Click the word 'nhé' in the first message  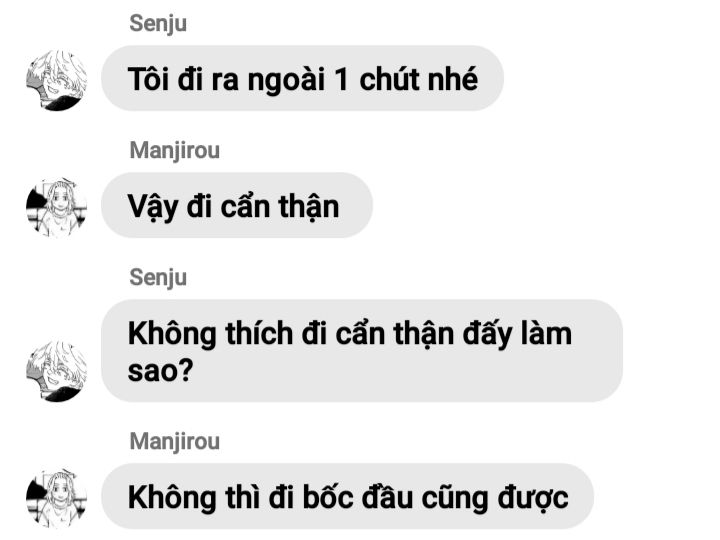pos(453,79)
